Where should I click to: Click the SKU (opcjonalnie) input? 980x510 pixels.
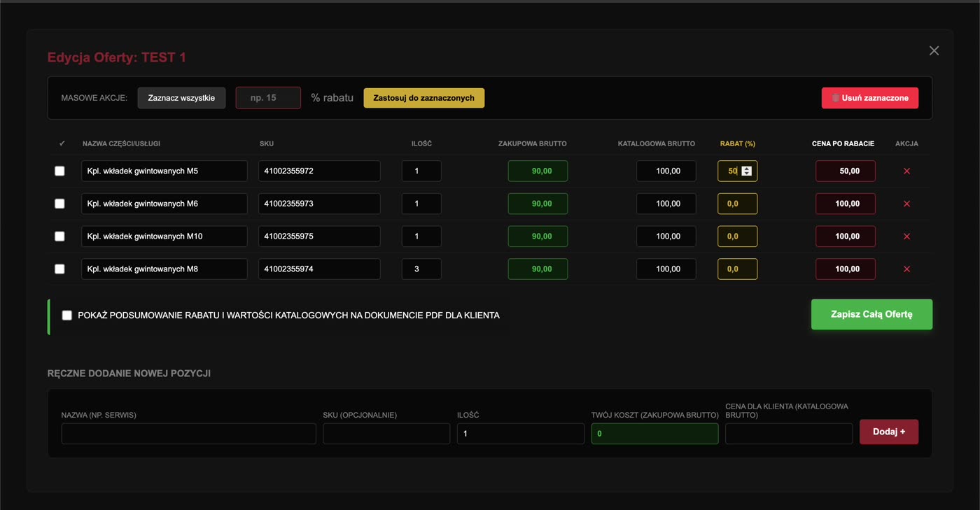pyautogui.click(x=386, y=434)
